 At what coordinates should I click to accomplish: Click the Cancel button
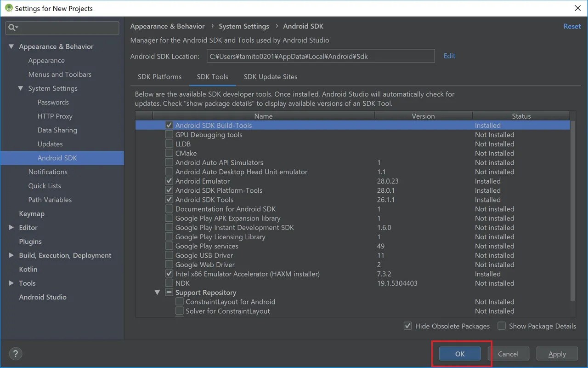(508, 354)
